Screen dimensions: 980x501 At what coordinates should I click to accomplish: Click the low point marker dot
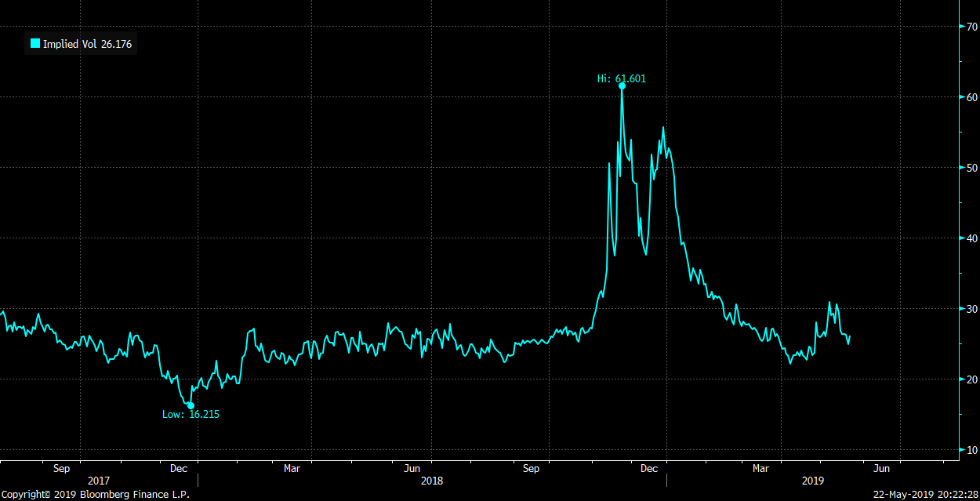coord(191,405)
